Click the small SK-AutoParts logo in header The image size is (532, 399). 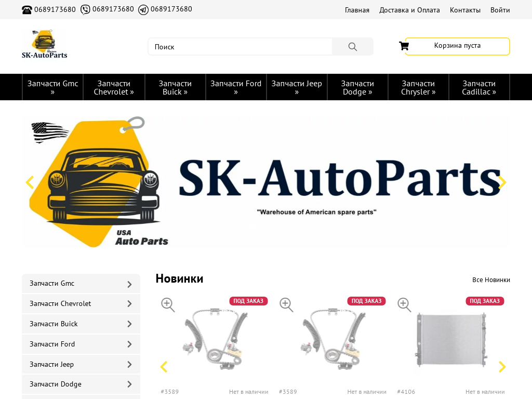[x=45, y=44]
